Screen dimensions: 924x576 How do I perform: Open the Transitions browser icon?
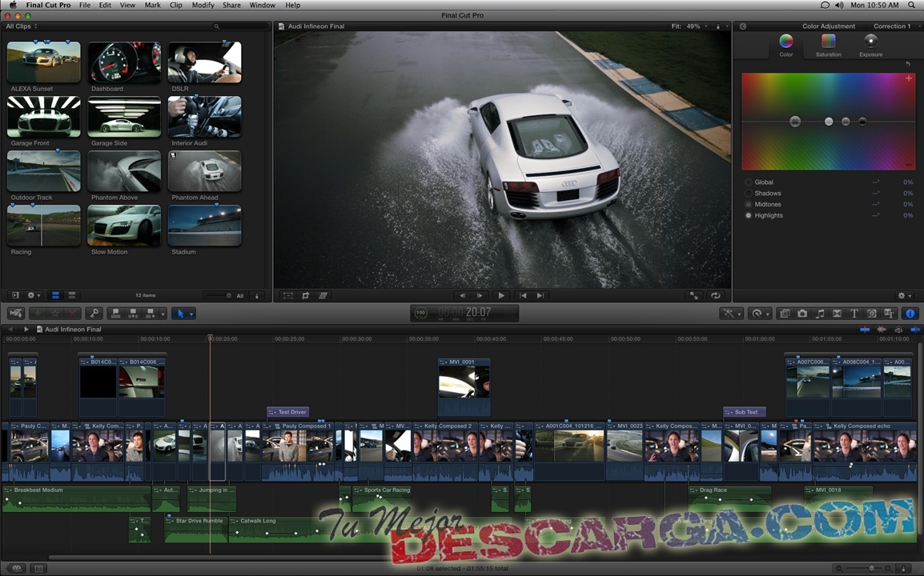click(837, 314)
